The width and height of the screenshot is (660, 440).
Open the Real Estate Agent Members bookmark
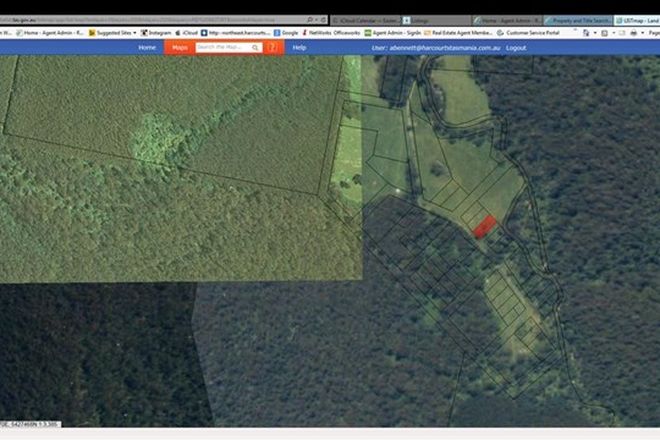tap(431, 32)
